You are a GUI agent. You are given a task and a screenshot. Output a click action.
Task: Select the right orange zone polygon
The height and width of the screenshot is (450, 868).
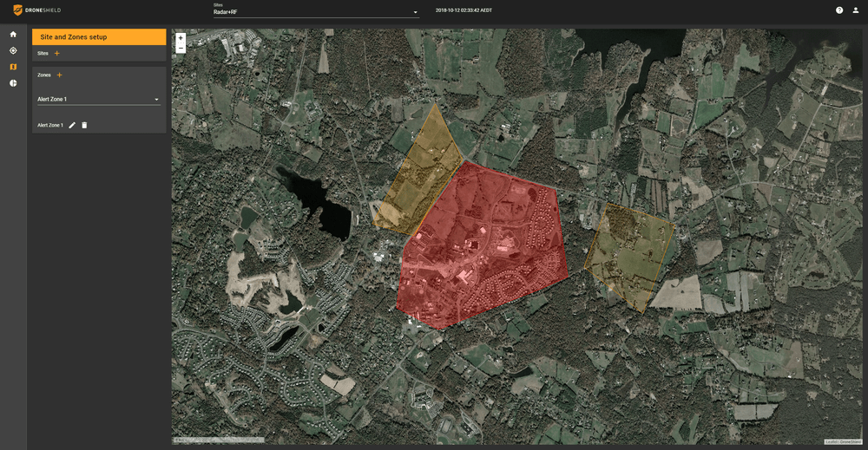point(629,254)
